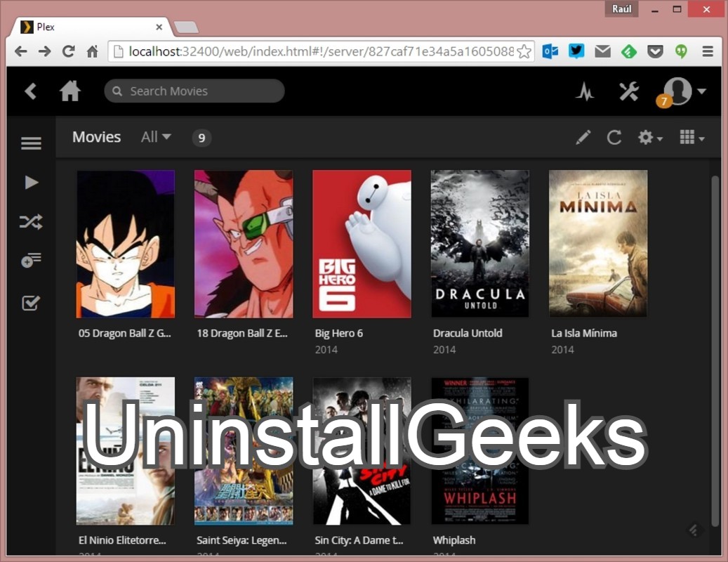Click the Whiplash title text
Screen dimensions: 728x562
[454, 540]
